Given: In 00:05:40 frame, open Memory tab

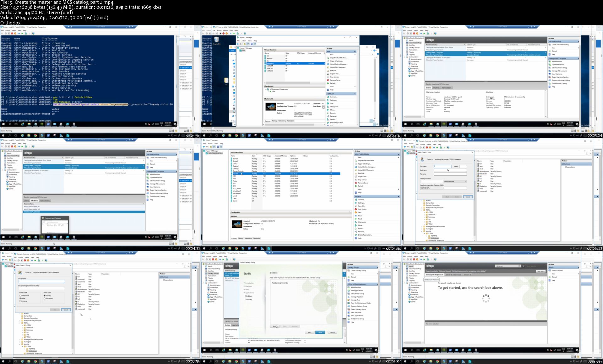Looking at the screenshot, I should click(241, 238).
